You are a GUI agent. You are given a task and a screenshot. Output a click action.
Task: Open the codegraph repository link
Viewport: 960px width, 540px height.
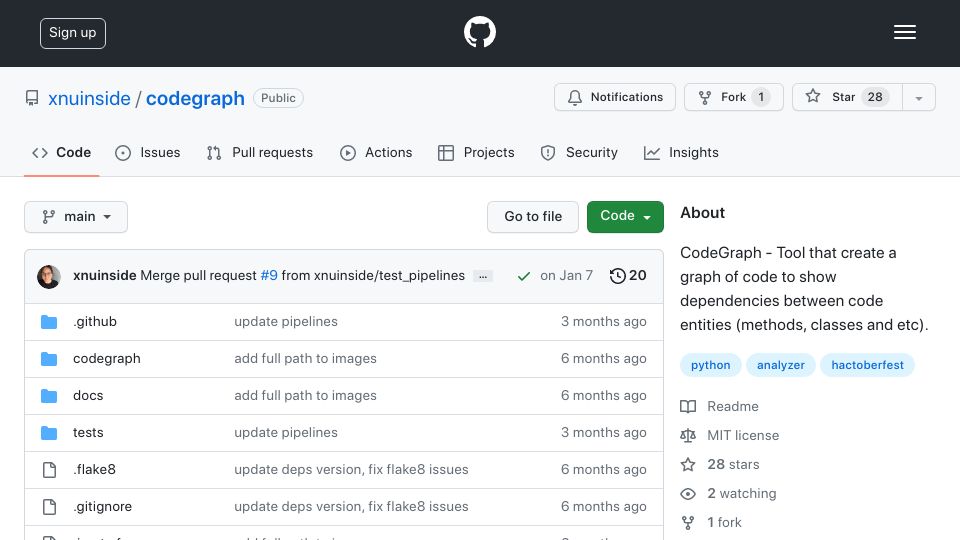tap(195, 99)
